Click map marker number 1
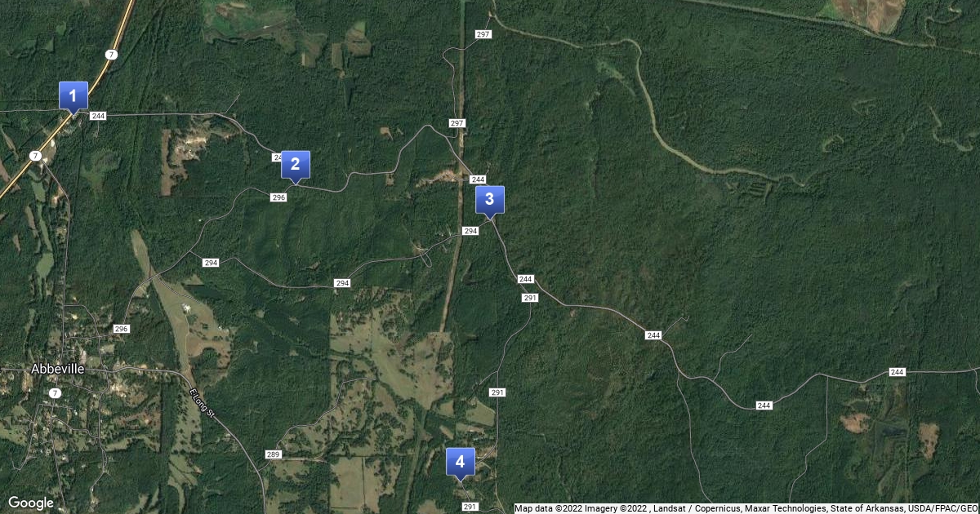Viewport: 980px width, 514px height. point(73,98)
